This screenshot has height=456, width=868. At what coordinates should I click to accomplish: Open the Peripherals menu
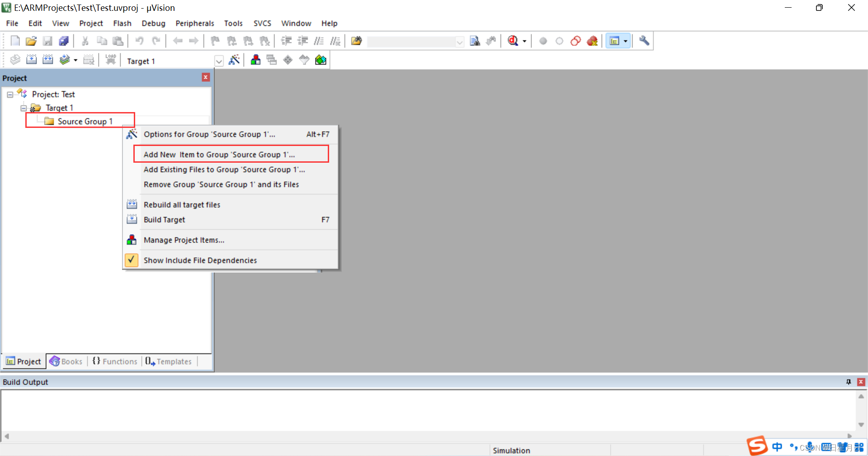point(195,24)
